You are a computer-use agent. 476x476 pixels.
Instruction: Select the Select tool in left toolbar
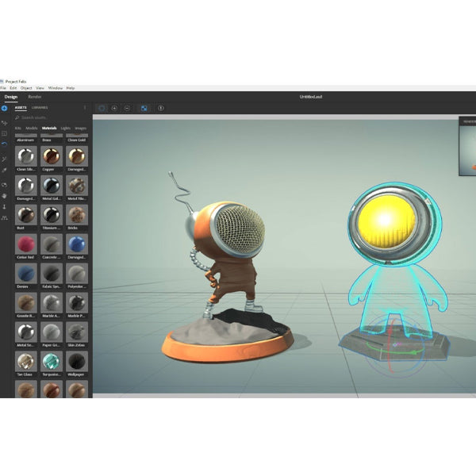pos(5,123)
